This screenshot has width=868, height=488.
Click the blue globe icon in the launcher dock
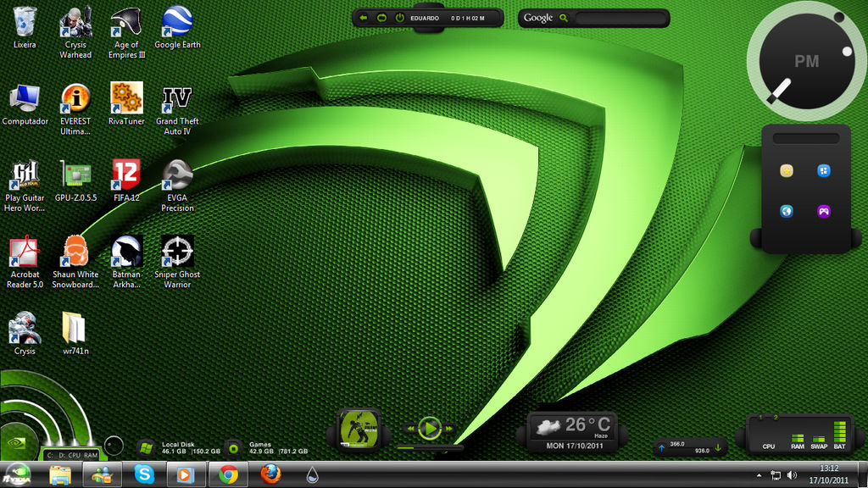click(786, 211)
